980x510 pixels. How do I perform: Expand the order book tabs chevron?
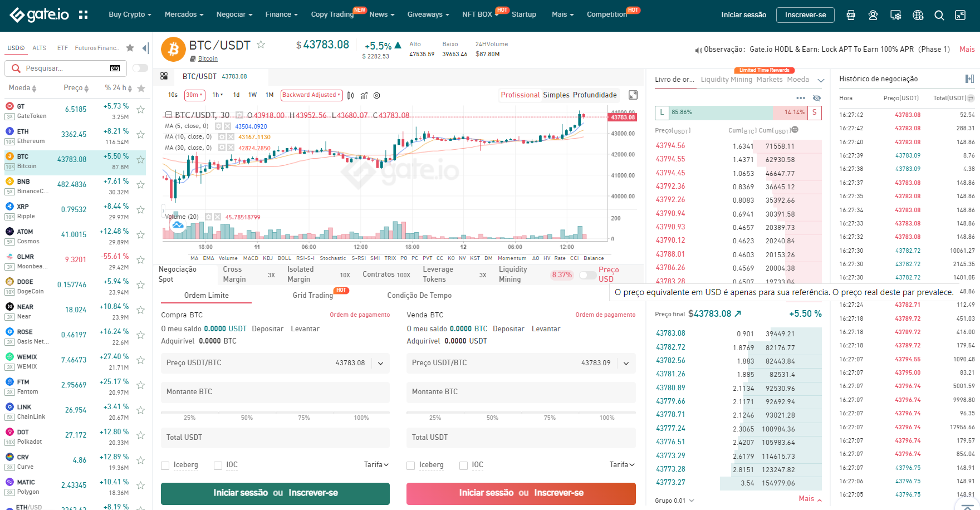[x=821, y=80]
